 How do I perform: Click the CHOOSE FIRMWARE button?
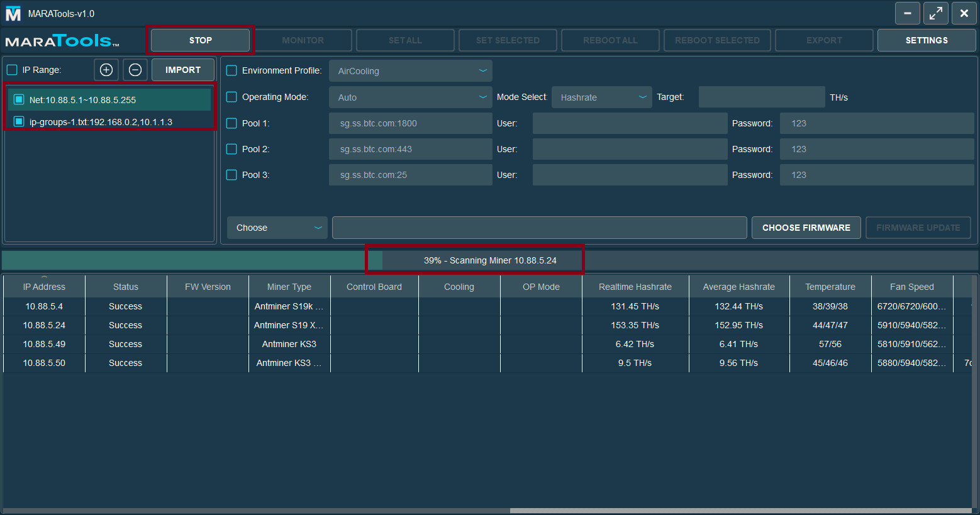pyautogui.click(x=806, y=228)
